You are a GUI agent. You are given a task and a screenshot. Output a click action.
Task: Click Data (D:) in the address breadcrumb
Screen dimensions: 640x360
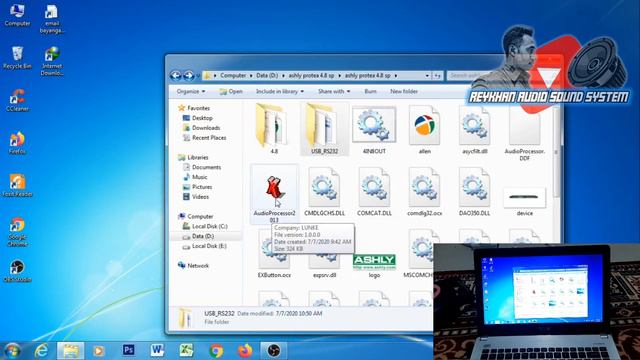tap(267, 76)
